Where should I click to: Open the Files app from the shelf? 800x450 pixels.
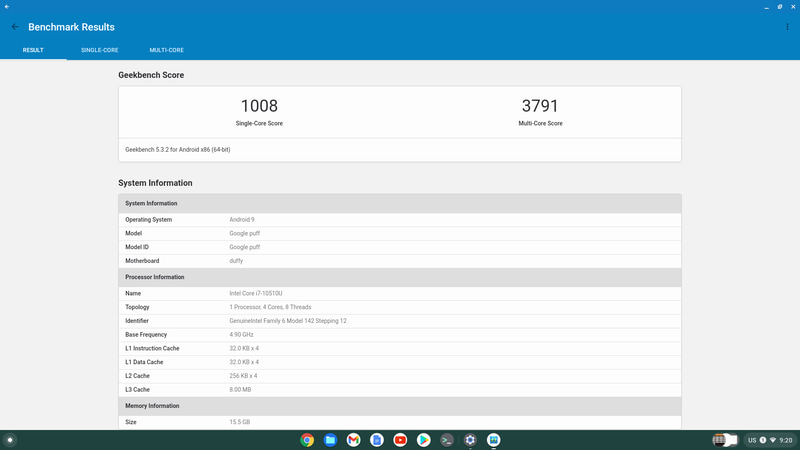[330, 440]
